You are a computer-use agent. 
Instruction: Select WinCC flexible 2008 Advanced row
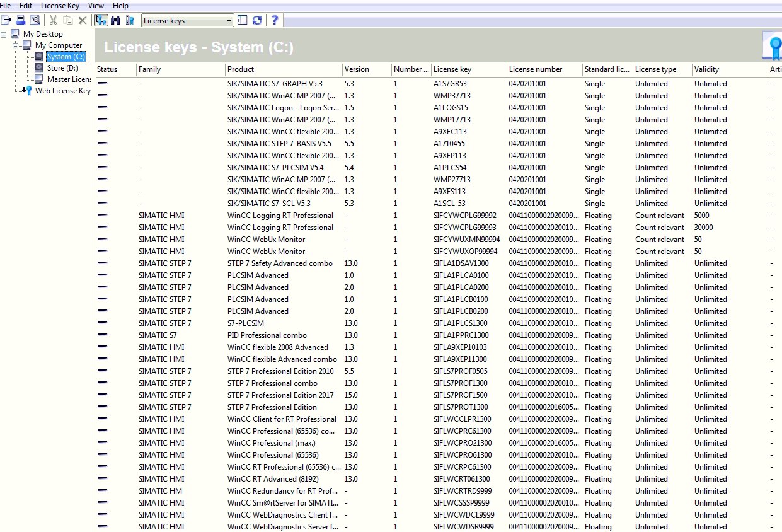pos(438,347)
